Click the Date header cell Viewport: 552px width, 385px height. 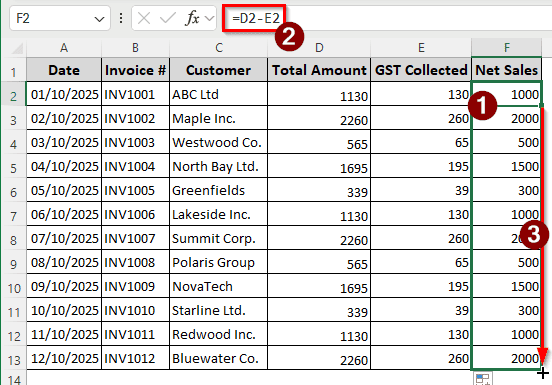[x=64, y=70]
